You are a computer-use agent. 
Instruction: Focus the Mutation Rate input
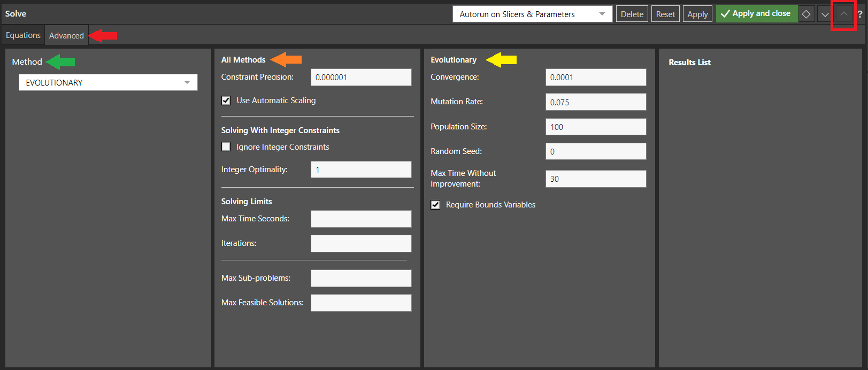596,102
